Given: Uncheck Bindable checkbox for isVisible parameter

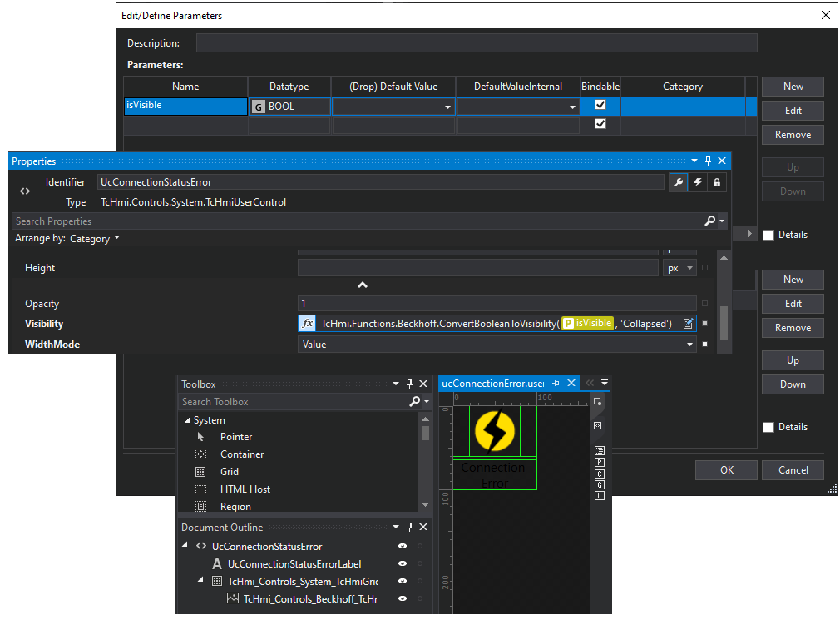Looking at the screenshot, I should click(x=600, y=106).
